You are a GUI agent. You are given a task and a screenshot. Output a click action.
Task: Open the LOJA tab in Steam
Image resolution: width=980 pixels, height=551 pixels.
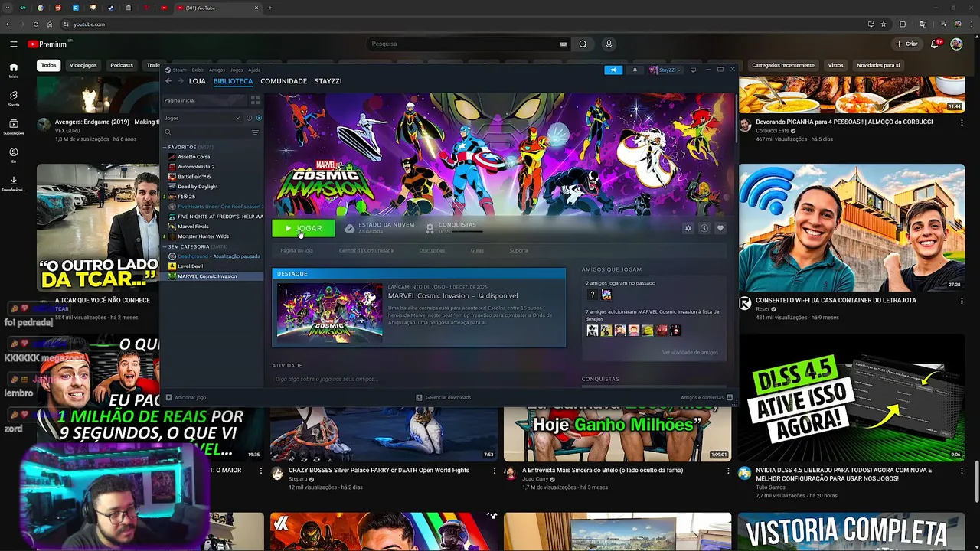[198, 81]
